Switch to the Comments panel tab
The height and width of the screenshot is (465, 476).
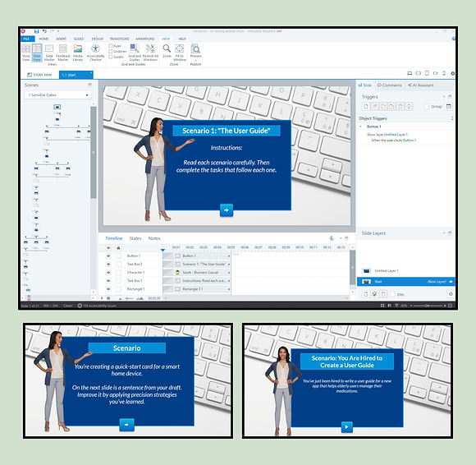point(390,85)
